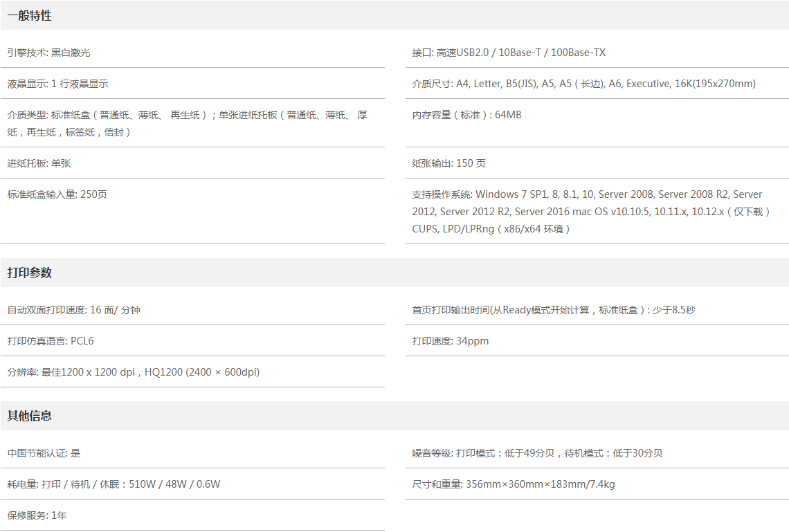Click the 液晶显示 specification row
The height and width of the screenshot is (532, 789).
click(58, 84)
